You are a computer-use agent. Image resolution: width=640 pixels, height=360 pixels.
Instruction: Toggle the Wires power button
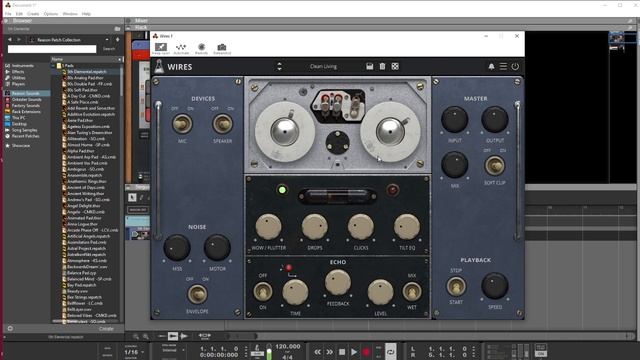515,66
